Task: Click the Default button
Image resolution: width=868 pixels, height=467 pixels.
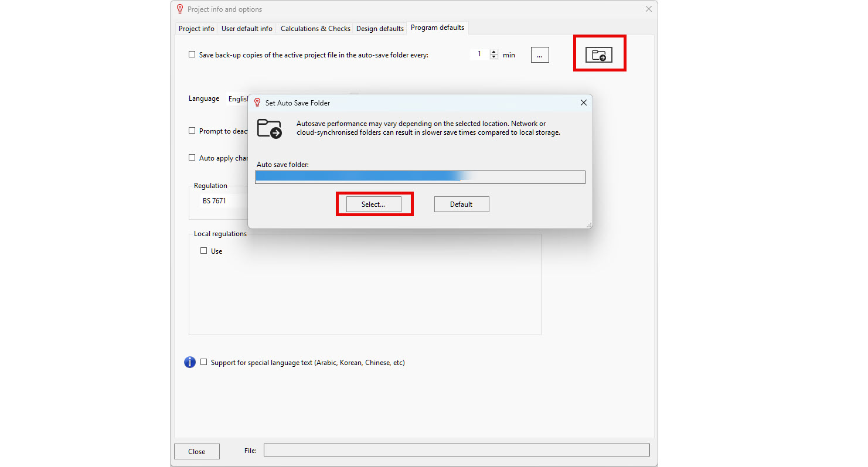Action: click(461, 204)
